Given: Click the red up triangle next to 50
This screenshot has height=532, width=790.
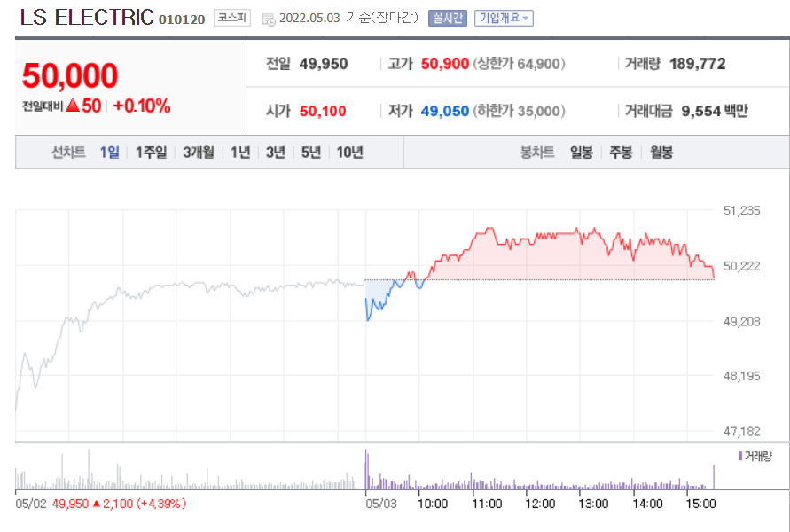Looking at the screenshot, I should coord(73,106).
